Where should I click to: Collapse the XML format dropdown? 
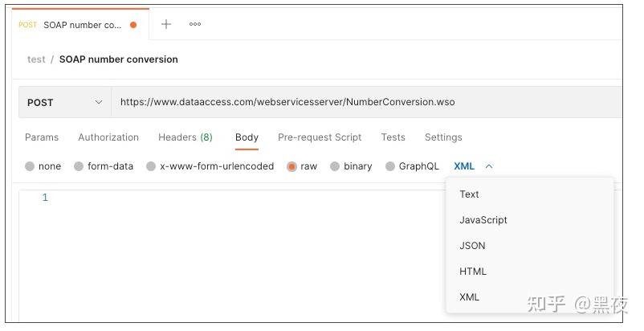pos(489,166)
